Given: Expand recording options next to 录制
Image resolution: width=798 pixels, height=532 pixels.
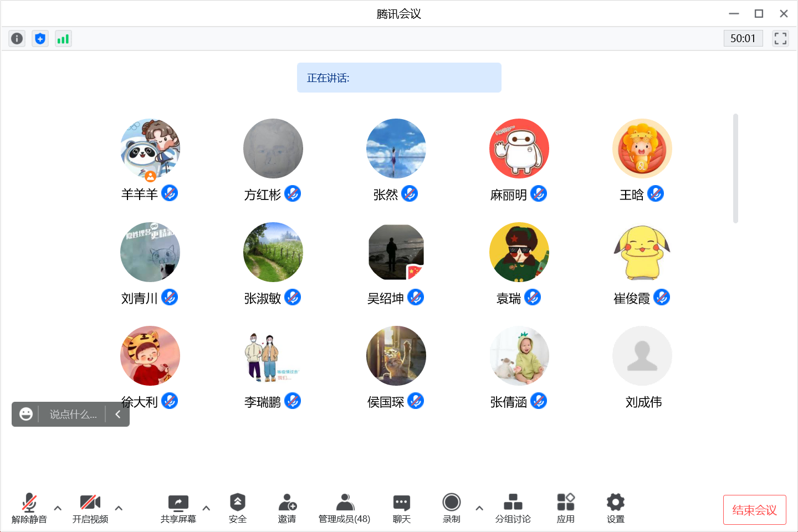Looking at the screenshot, I should point(479,508).
